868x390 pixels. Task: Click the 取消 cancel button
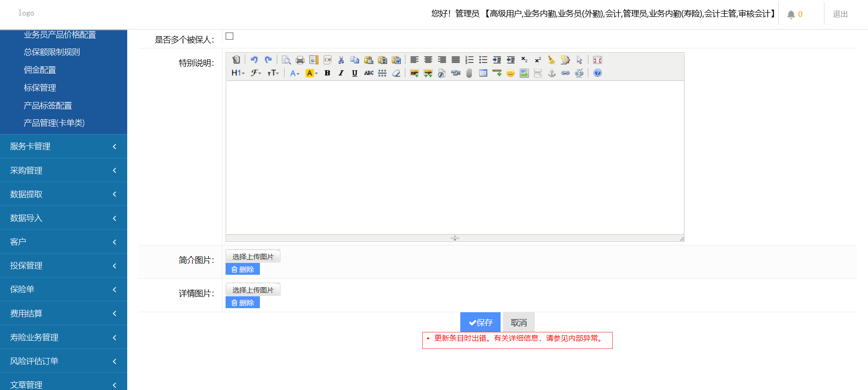click(x=519, y=322)
